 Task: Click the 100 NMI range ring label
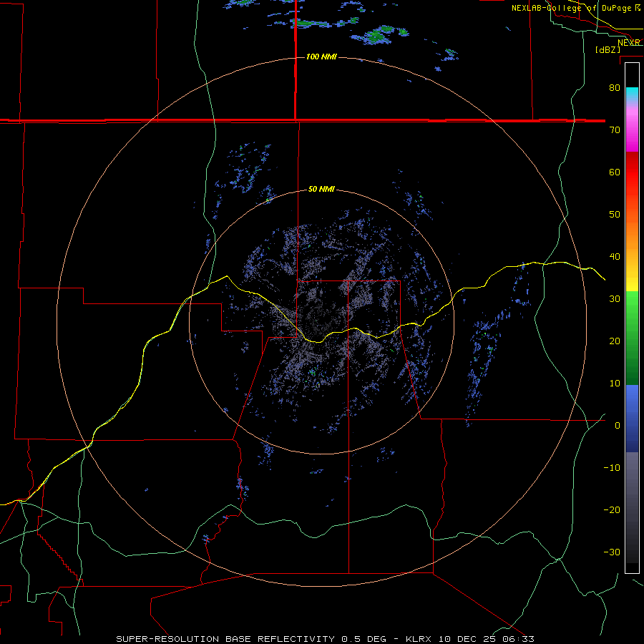321,57
